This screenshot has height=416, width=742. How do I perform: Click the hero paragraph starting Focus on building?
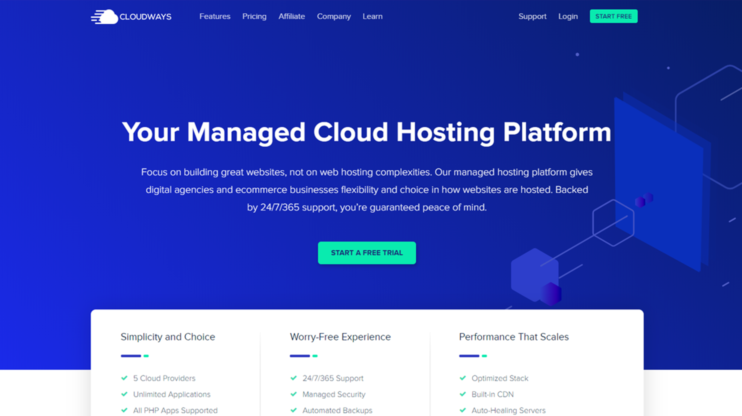pyautogui.click(x=367, y=190)
